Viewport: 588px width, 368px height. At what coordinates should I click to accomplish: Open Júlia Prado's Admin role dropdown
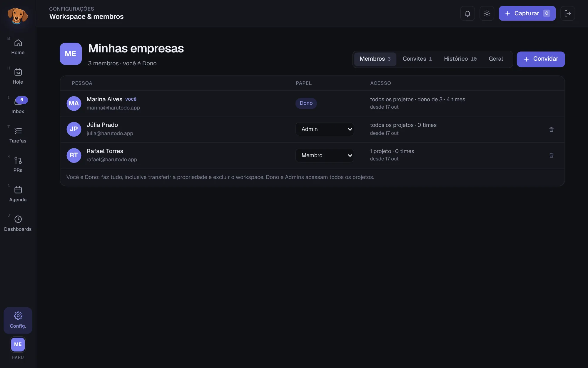tap(325, 129)
